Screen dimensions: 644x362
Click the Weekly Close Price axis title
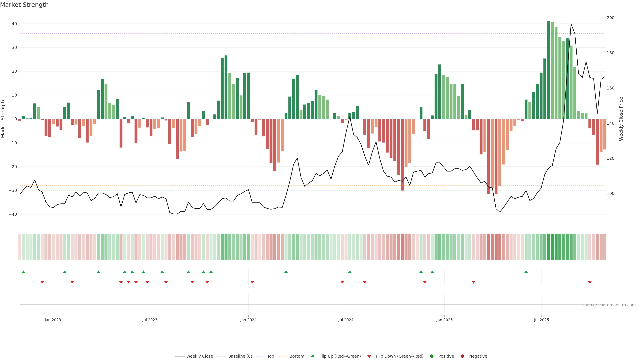point(621,119)
